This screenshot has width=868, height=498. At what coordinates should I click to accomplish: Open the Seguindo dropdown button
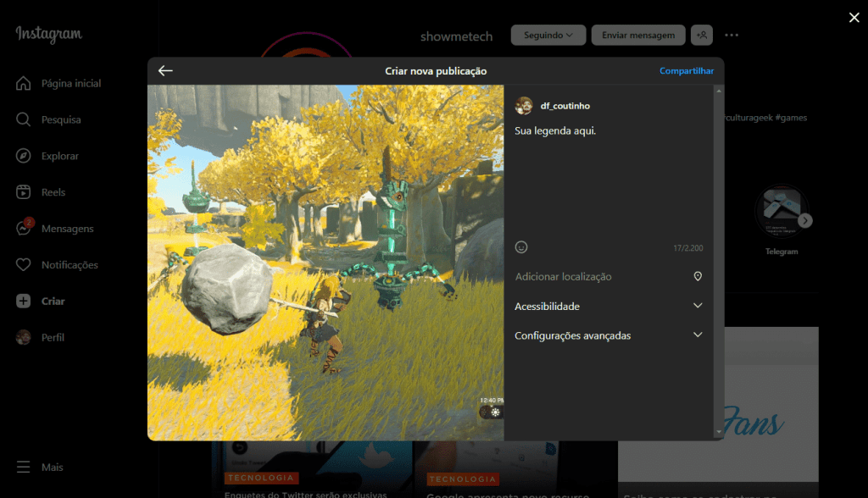point(548,35)
